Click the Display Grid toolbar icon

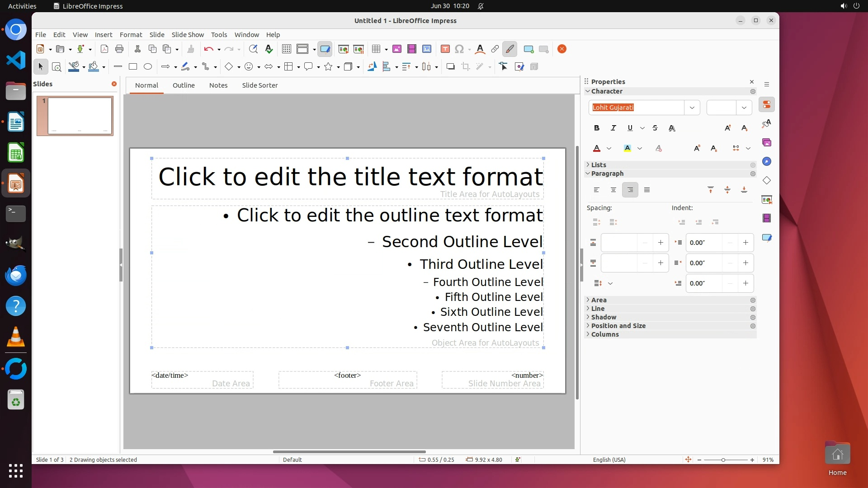[286, 49]
